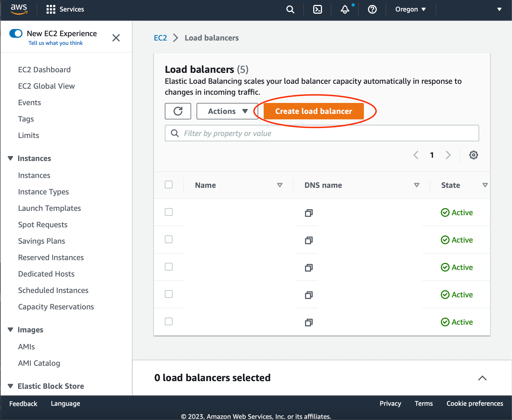Open Savings Plans in sidebar
The width and height of the screenshot is (512, 420).
[x=42, y=241]
